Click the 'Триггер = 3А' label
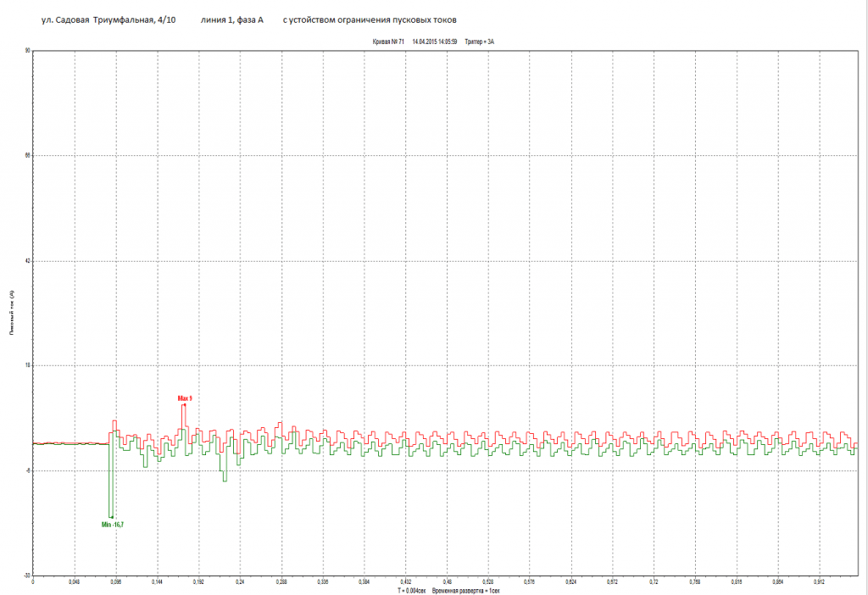The image size is (868, 595). point(480,42)
